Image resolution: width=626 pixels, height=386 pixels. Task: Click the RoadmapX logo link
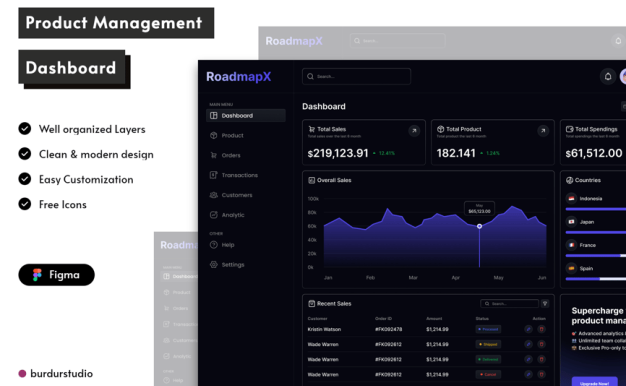pos(239,76)
